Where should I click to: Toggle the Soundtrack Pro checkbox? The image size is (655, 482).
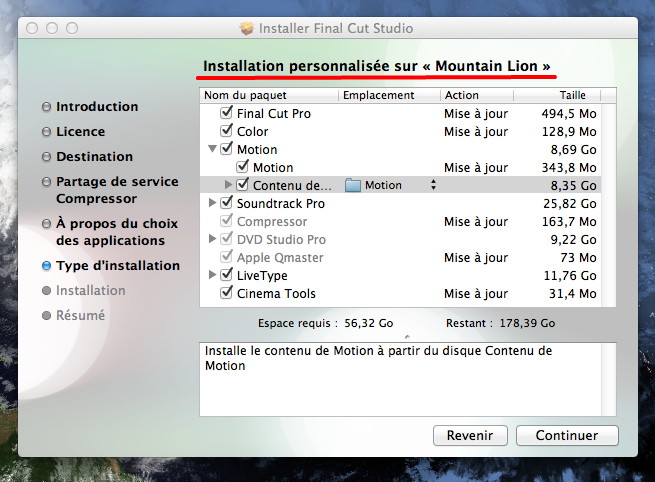[x=226, y=203]
